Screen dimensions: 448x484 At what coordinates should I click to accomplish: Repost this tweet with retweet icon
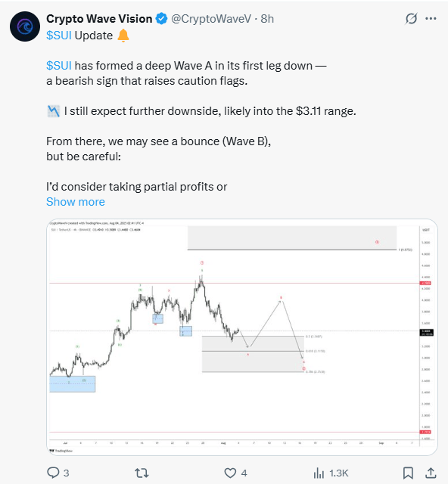click(x=142, y=473)
